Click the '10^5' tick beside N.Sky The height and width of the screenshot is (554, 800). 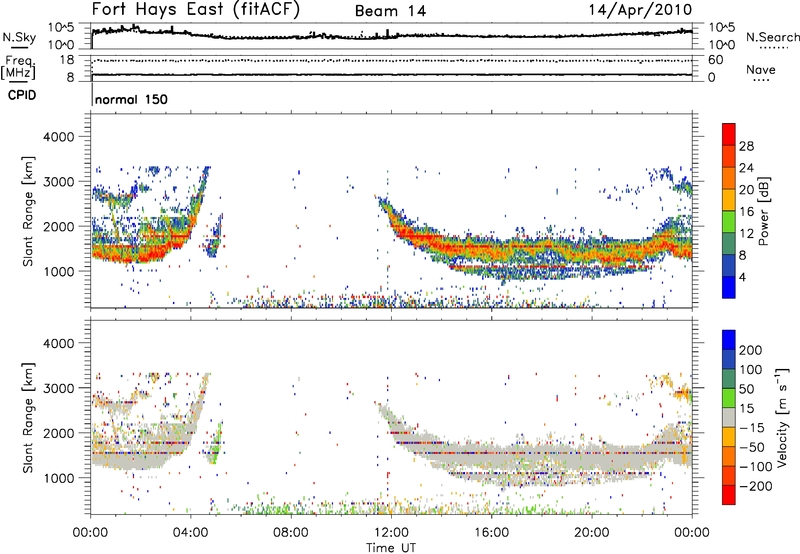tap(61, 27)
